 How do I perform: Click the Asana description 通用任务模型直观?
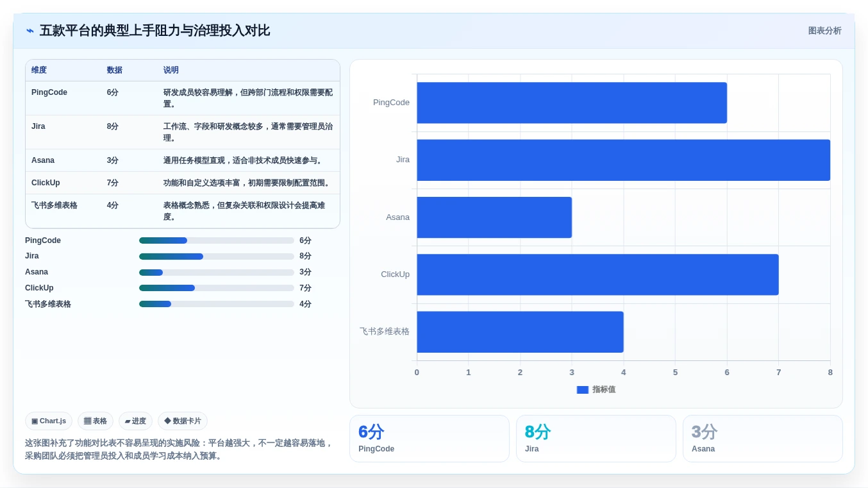click(243, 160)
